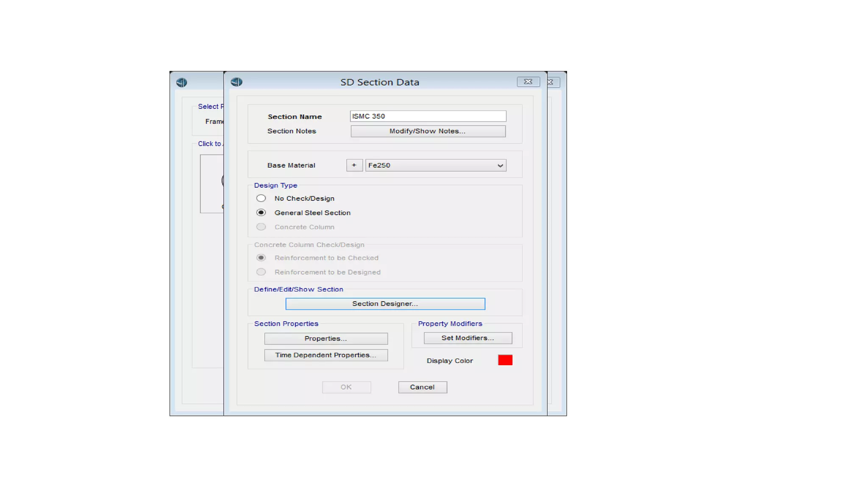
Task: Open the section Properties window
Action: pos(325,338)
